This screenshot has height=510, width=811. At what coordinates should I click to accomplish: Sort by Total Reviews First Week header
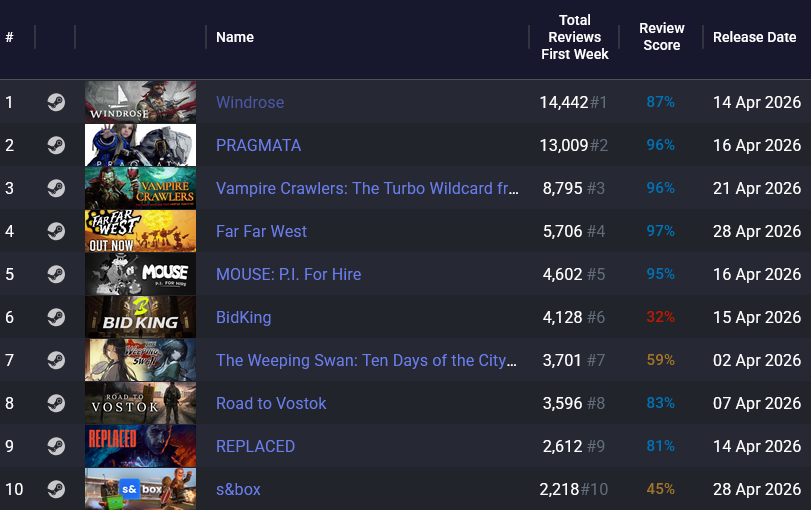[x=575, y=37]
